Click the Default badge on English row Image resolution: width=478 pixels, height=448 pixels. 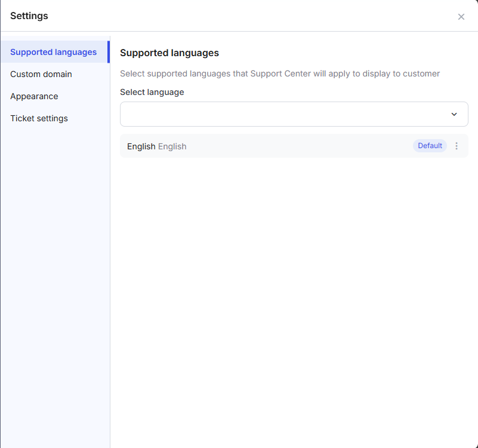(x=430, y=146)
